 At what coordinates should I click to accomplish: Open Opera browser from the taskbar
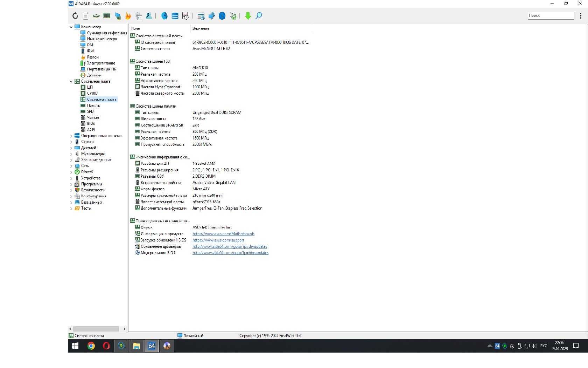(x=106, y=346)
